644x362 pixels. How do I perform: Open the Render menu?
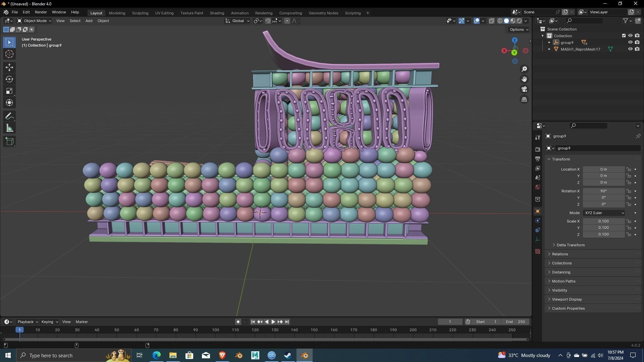point(41,12)
